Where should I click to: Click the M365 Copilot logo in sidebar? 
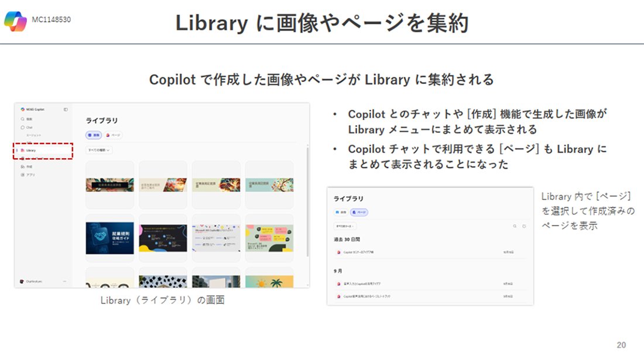(x=23, y=110)
